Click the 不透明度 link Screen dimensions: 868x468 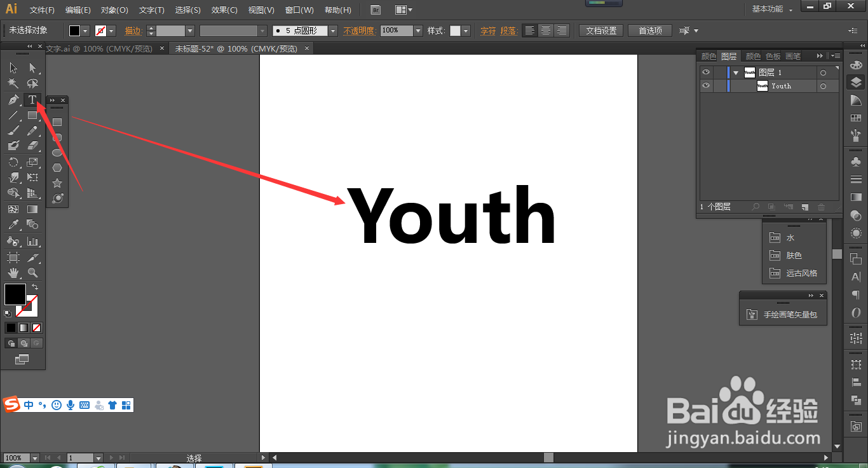(360, 31)
